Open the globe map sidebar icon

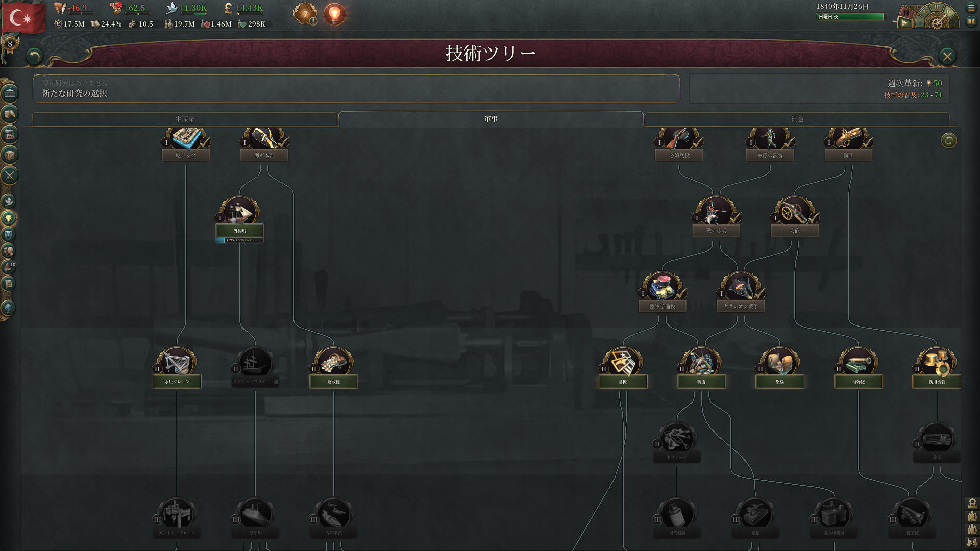[x=8, y=308]
